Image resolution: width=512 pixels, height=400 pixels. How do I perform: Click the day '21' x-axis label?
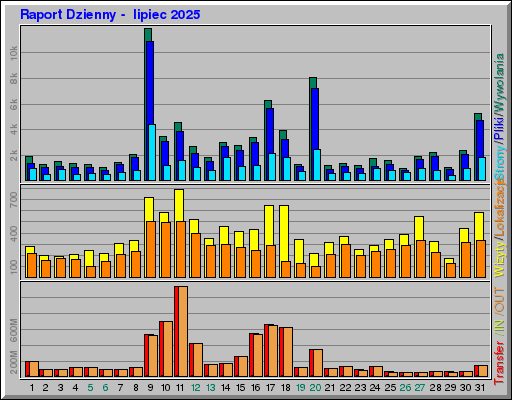[x=330, y=388]
